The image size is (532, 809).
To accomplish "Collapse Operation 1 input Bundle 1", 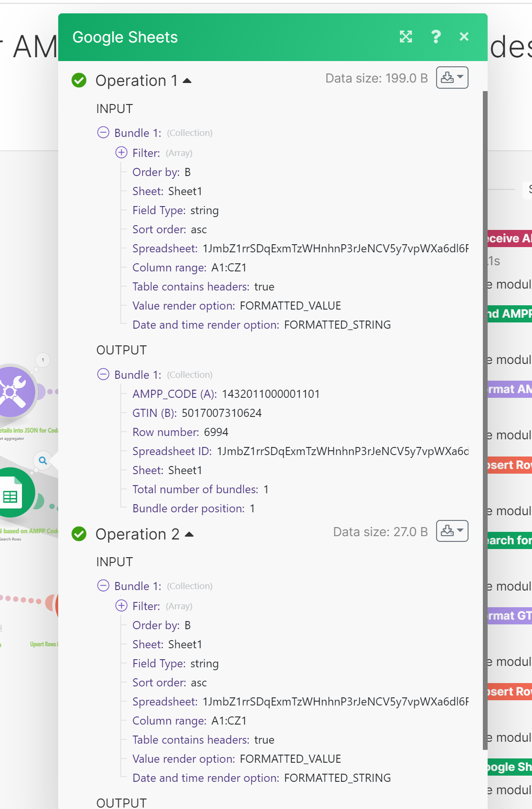I will (103, 133).
